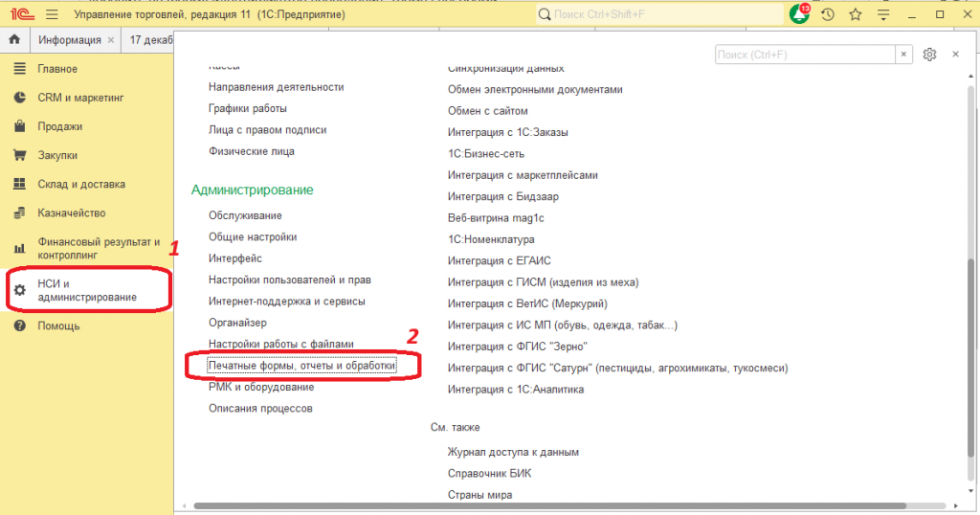Image resolution: width=980 pixels, height=515 pixels.
Task: Open РМК и оборудование
Action: point(261,387)
